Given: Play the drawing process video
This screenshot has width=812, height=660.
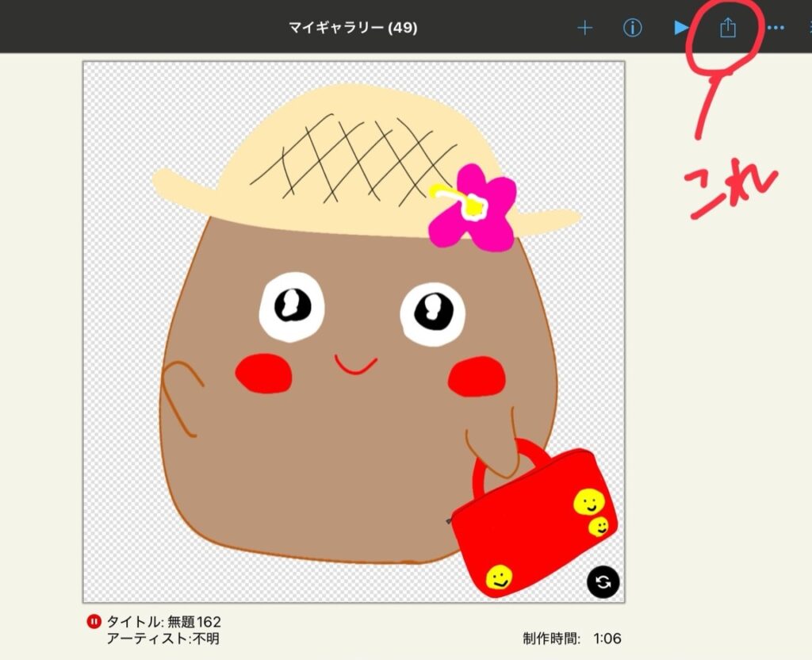Looking at the screenshot, I should 680,28.
